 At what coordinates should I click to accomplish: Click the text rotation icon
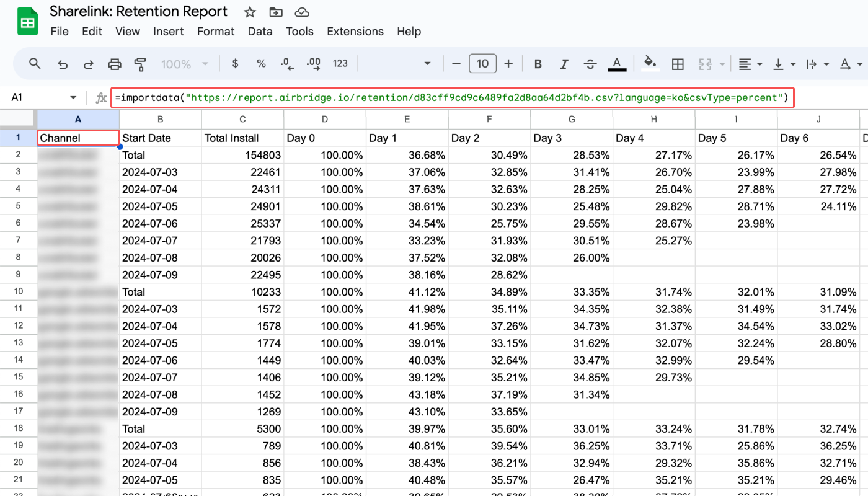[x=845, y=63]
